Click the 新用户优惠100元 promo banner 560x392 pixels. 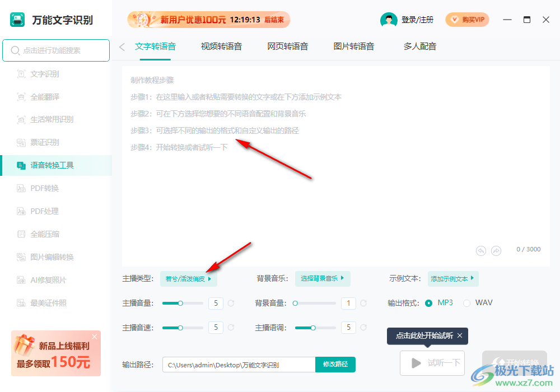pyautogui.click(x=208, y=20)
